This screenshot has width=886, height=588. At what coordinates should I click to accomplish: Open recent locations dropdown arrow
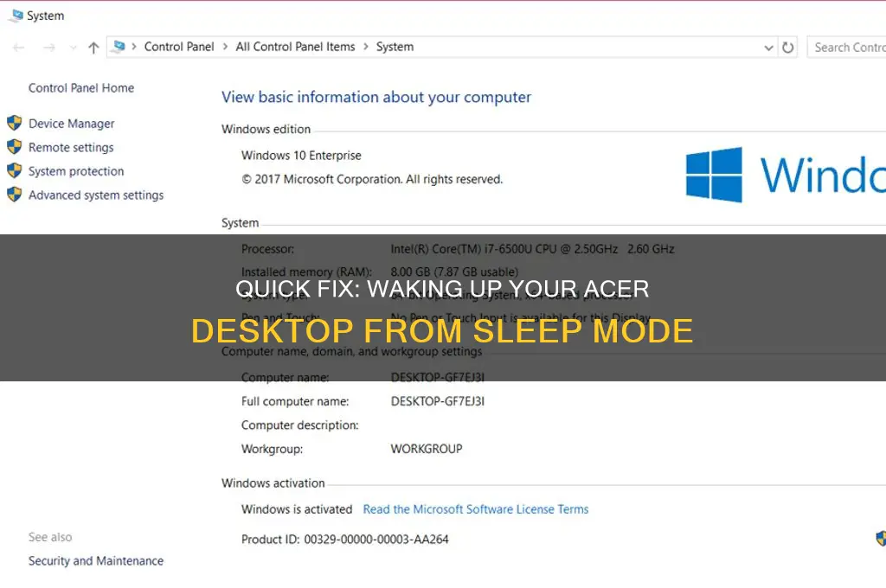click(x=73, y=48)
